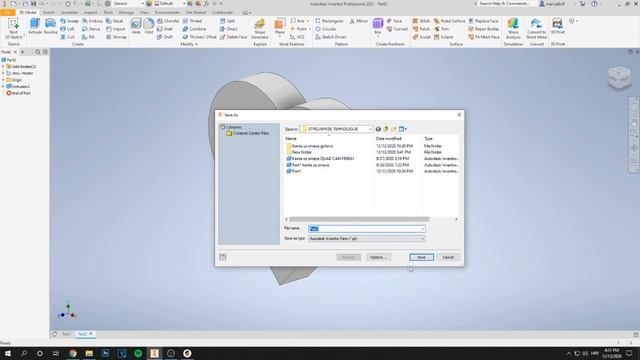The height and width of the screenshot is (360, 640).
Task: Click the 3D Print tool
Action: (558, 26)
